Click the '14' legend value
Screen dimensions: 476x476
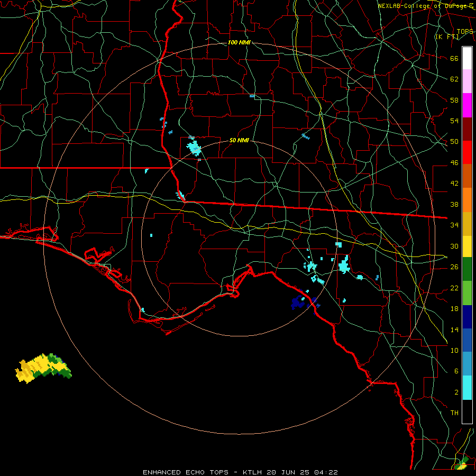[x=454, y=329]
